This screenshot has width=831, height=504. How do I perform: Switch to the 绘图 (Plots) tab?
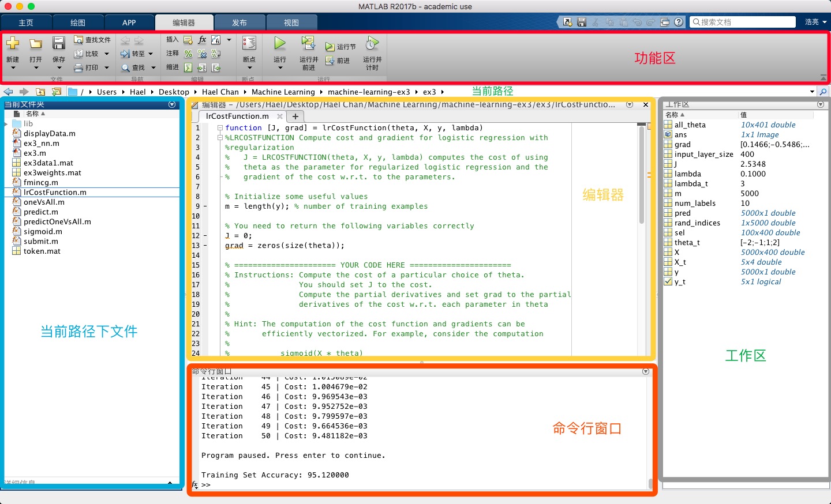[x=78, y=22]
